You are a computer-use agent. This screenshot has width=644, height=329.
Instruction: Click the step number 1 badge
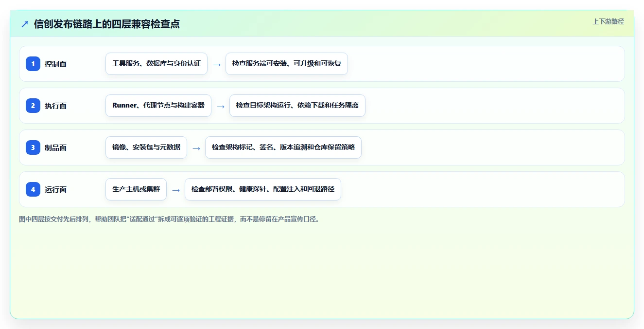point(33,64)
